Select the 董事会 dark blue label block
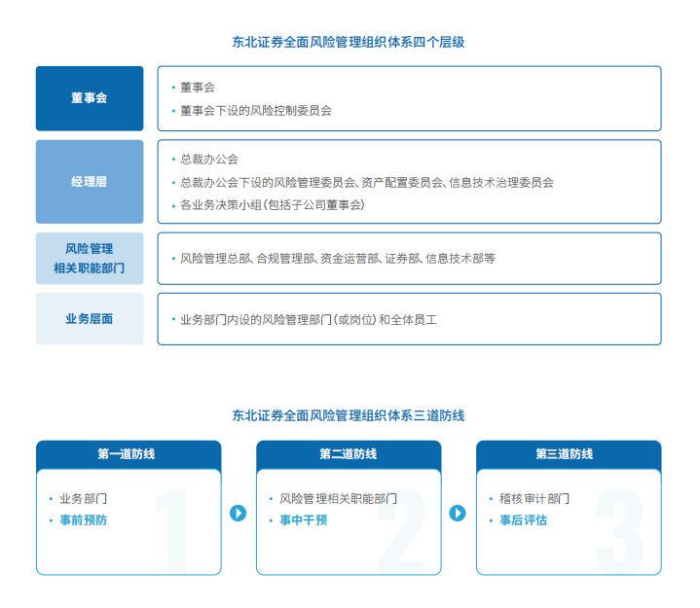The width and height of the screenshot is (700, 608). click(90, 98)
